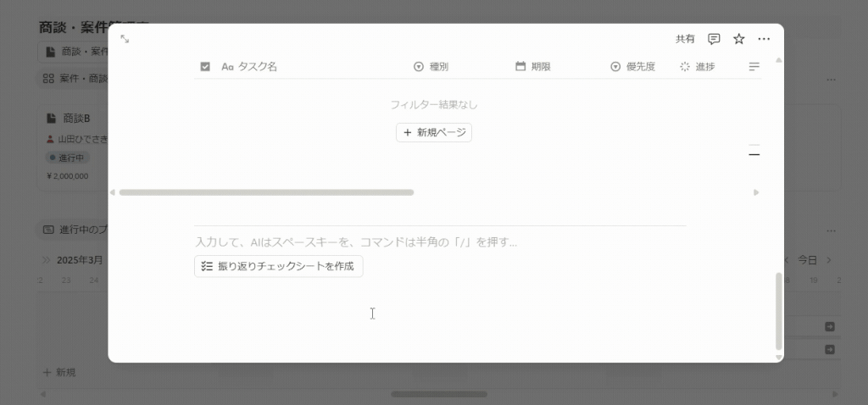Open the comments icon in modal header
The image size is (868, 405).
(714, 39)
